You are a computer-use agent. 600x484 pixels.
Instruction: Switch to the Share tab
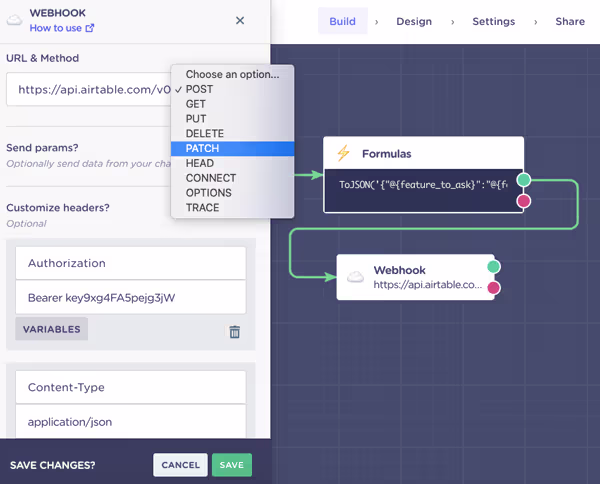coord(570,21)
